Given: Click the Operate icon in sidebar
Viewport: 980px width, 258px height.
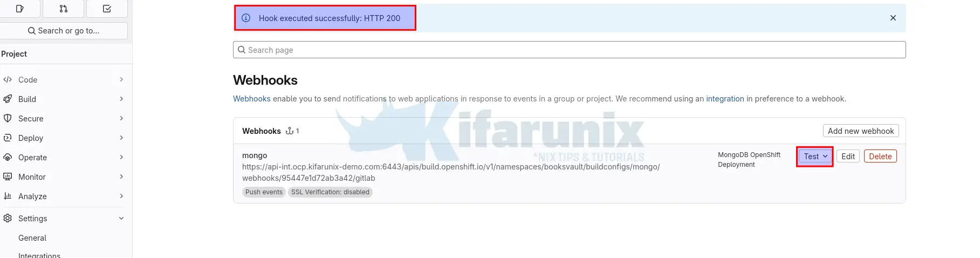Looking at the screenshot, I should pyautogui.click(x=8, y=158).
